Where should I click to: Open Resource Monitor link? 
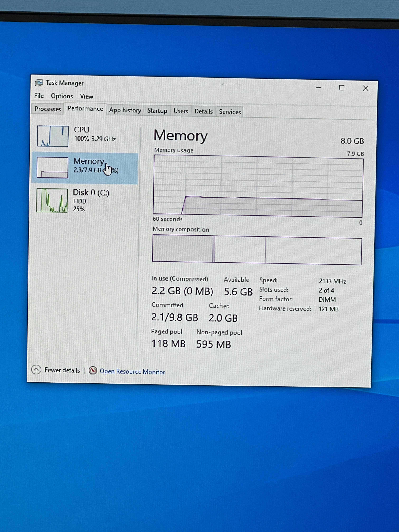click(x=132, y=372)
